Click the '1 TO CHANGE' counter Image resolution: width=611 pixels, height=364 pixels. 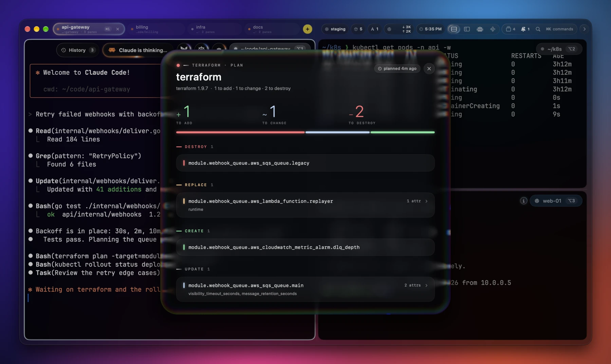pos(274,115)
